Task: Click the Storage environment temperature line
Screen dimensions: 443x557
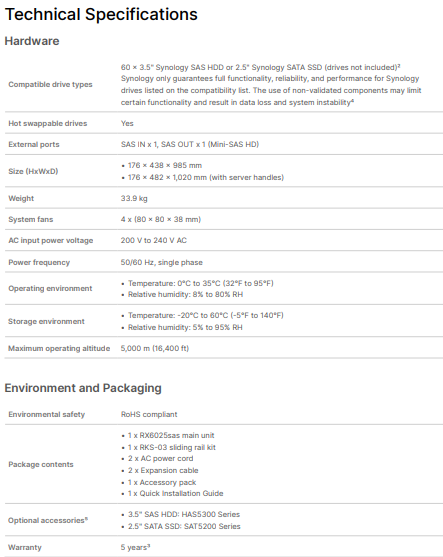Action: click(x=206, y=315)
